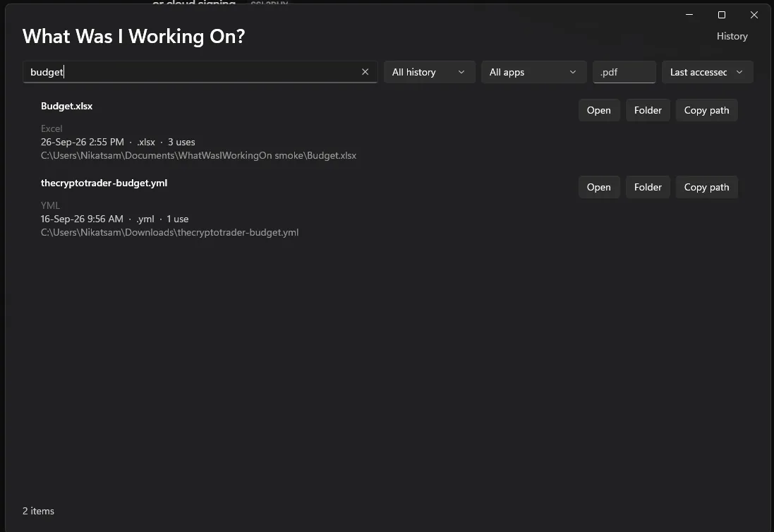Screen dimensions: 774x532
Task: Click the Downloads thecryptotrader-budget.yml path
Action: click(169, 232)
